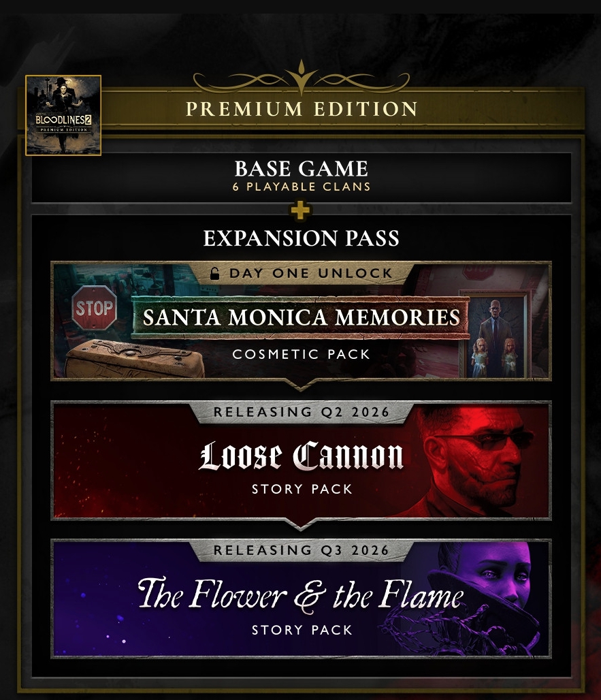Click the chevron below Loose Cannon panel
601x700 pixels.
tap(301, 525)
